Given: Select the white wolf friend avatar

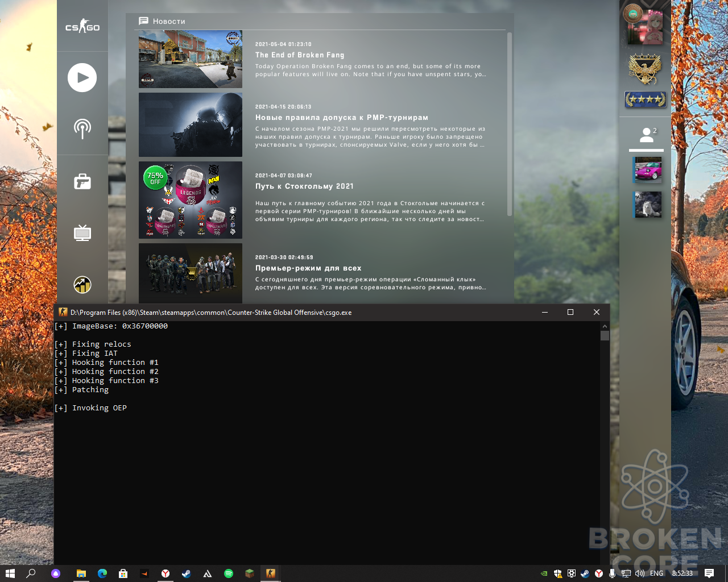Looking at the screenshot, I should pyautogui.click(x=647, y=205).
